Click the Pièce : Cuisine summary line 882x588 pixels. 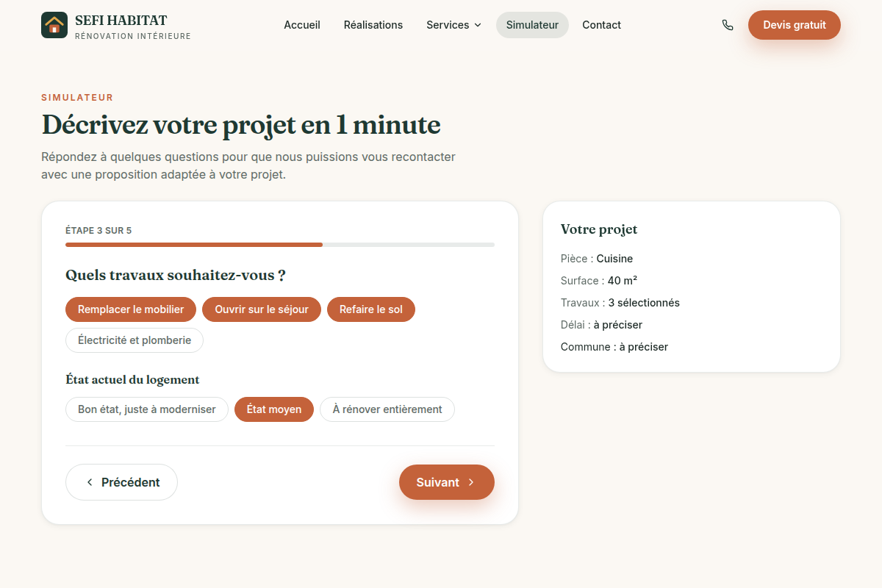pyautogui.click(x=597, y=259)
